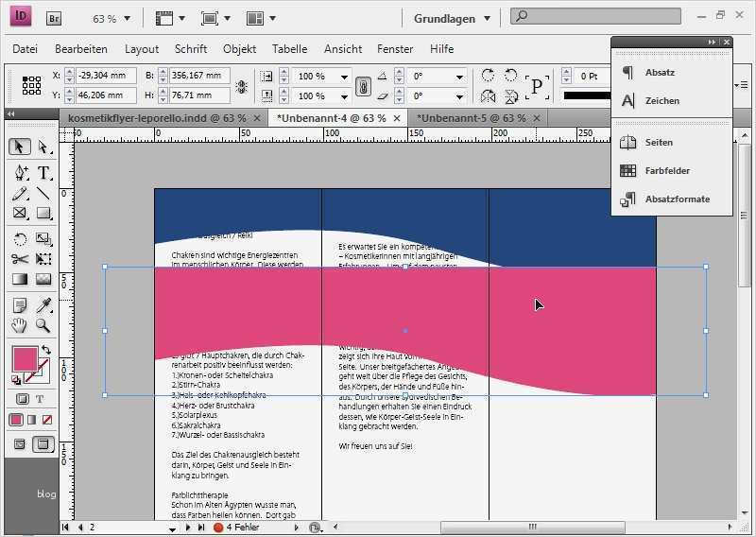The height and width of the screenshot is (537, 756).
Task: Rotate selection 90° clockwise
Action: coord(488,76)
